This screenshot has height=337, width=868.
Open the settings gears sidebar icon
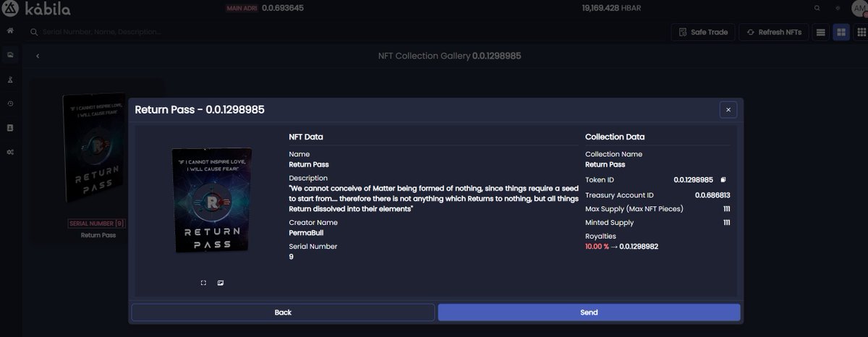click(10, 153)
